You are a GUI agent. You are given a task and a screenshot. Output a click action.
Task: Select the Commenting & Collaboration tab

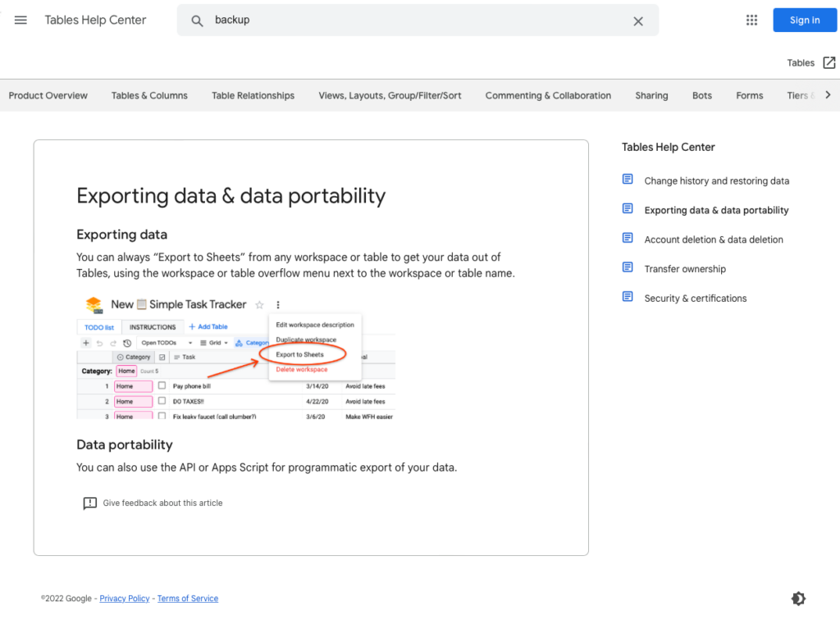pyautogui.click(x=548, y=96)
